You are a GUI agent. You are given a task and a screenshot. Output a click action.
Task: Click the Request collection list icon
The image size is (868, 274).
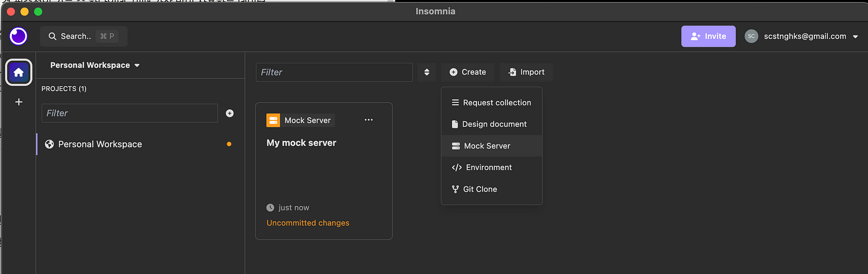point(455,103)
